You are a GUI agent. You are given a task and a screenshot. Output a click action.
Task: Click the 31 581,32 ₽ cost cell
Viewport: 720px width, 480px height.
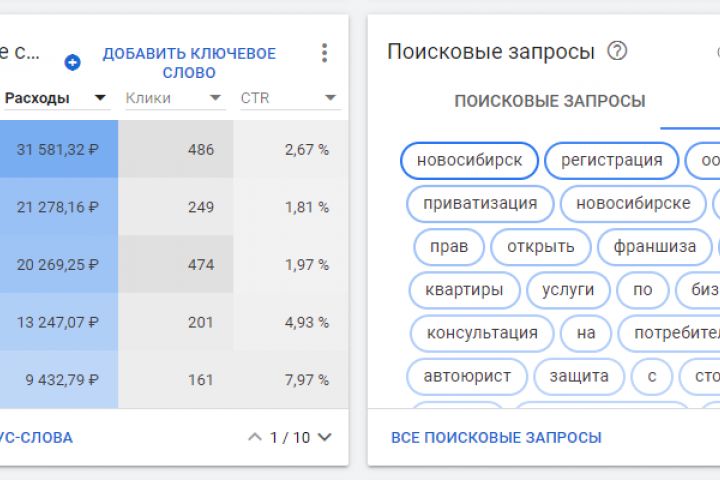[x=57, y=150]
